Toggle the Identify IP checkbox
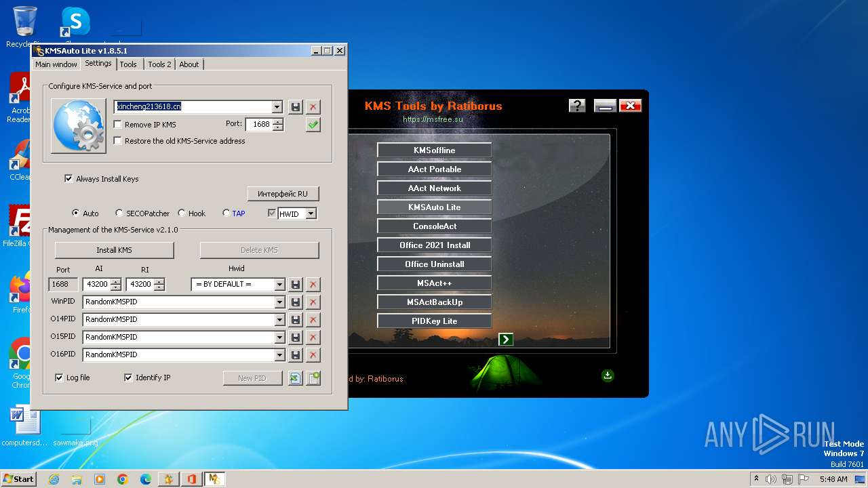This screenshot has width=868, height=488. point(128,378)
